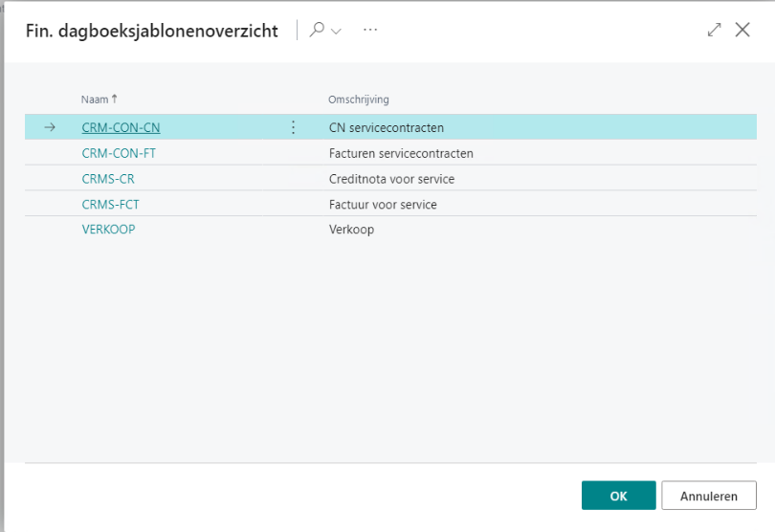775x532 pixels.
Task: Select the CRMS-FCT template
Action: click(111, 204)
